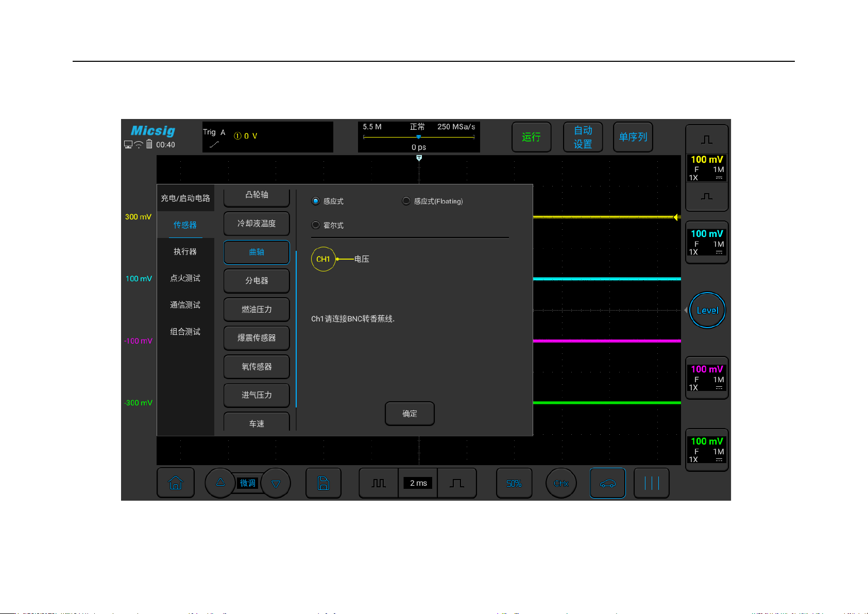This screenshot has height=614, width=868.
Task: Click the 确定 confirm button
Action: [x=410, y=414]
